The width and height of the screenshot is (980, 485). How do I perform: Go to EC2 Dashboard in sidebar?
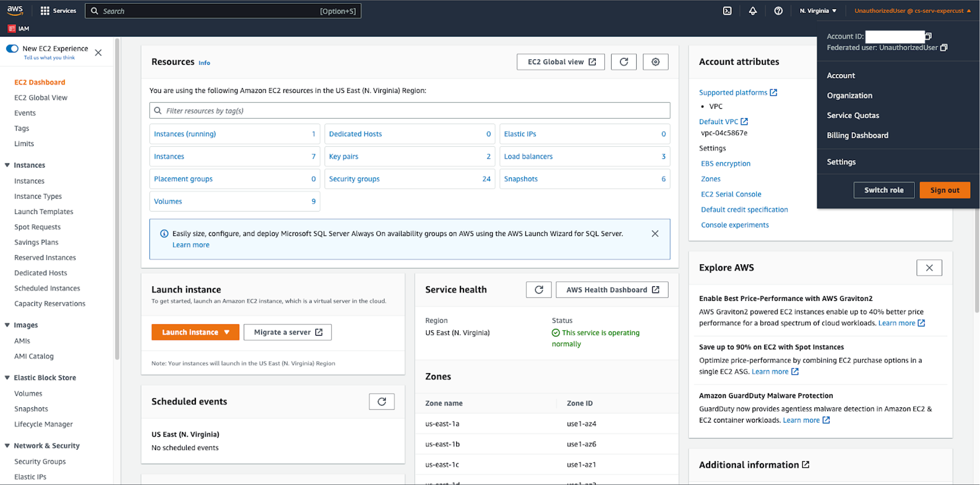pyautogui.click(x=40, y=82)
